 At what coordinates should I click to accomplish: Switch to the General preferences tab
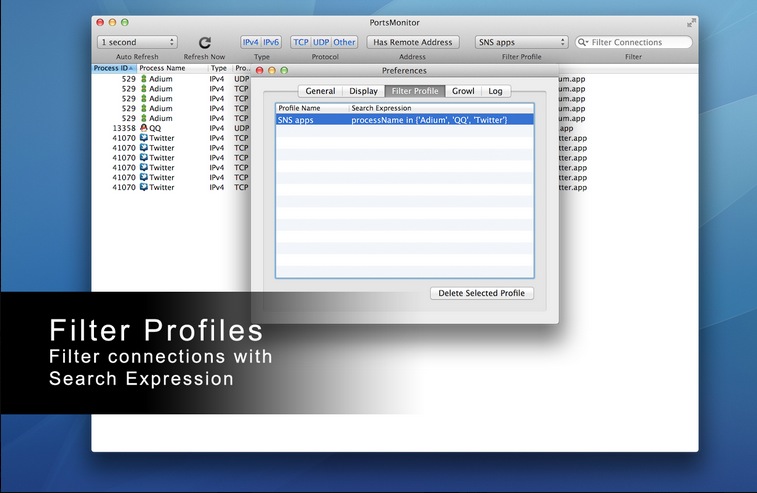(320, 91)
